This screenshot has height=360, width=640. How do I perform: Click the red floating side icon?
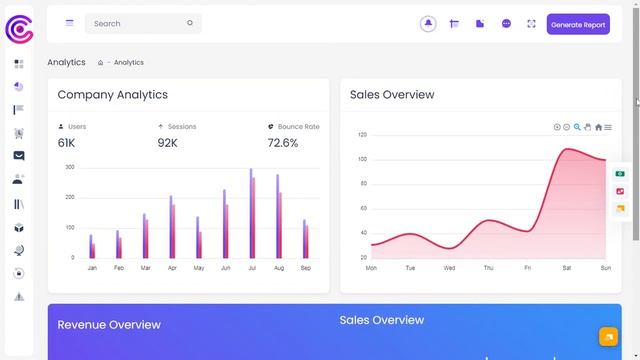[620, 191]
